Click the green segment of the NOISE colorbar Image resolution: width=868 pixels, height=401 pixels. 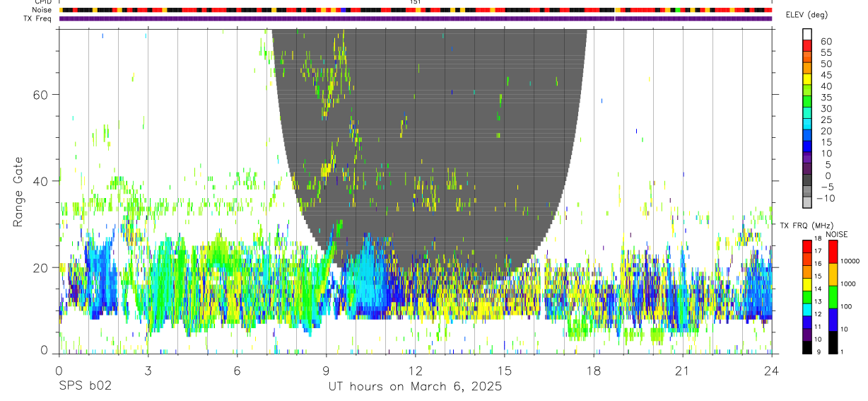click(833, 296)
